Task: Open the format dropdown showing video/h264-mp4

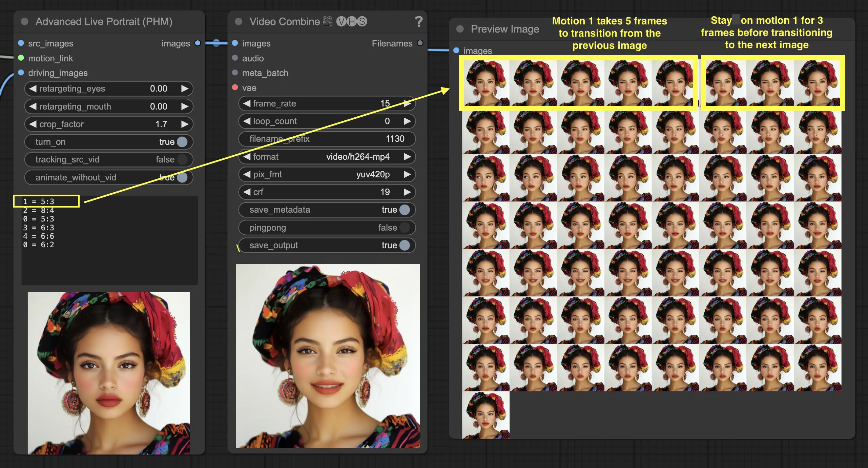Action: (327, 157)
